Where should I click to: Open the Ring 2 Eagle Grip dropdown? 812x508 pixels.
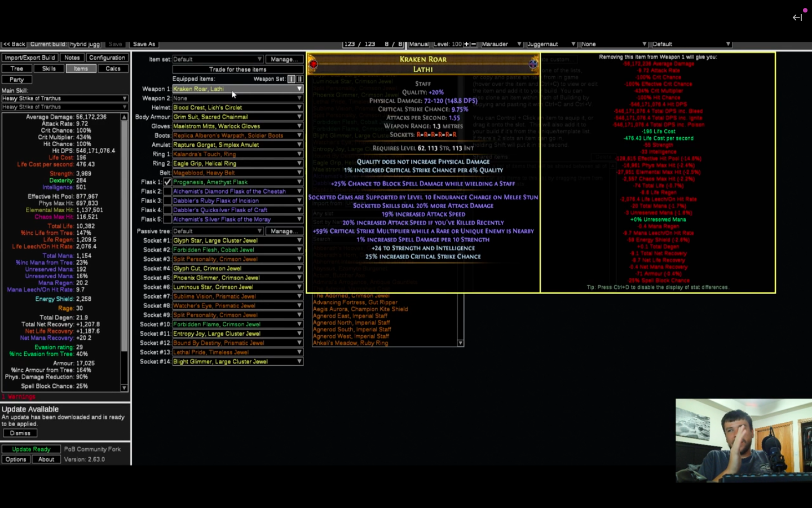pyautogui.click(x=238, y=164)
